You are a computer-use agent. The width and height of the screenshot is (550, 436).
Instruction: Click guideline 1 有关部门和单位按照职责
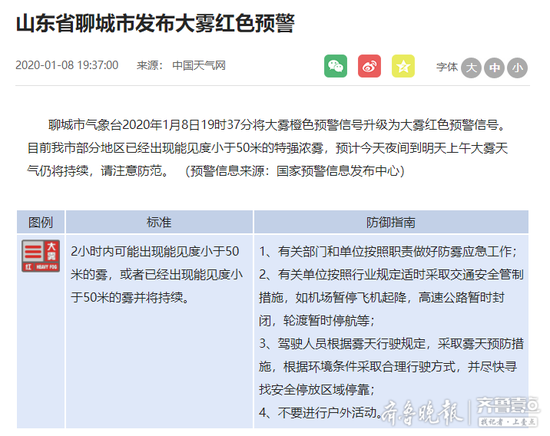[x=388, y=251]
